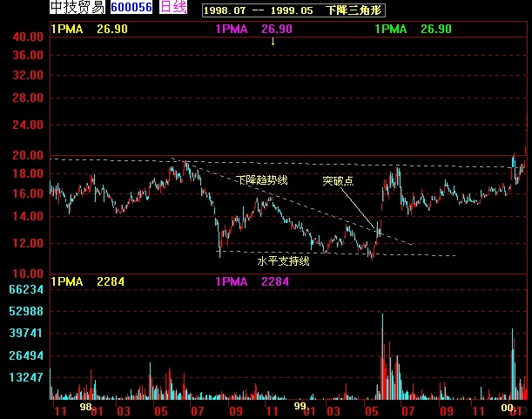
Task: Select the 突破点 breakout annotation label
Action: point(338,180)
